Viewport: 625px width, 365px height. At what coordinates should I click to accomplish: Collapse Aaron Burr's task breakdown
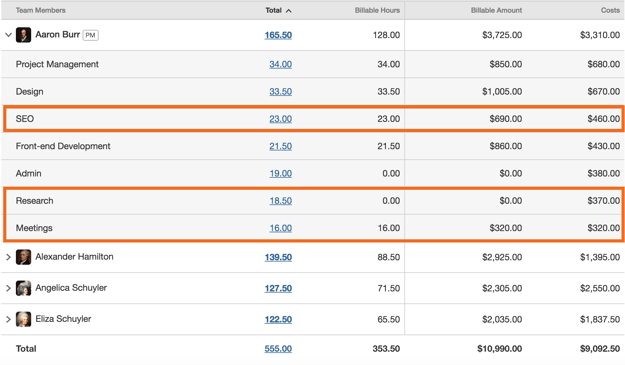[8, 35]
